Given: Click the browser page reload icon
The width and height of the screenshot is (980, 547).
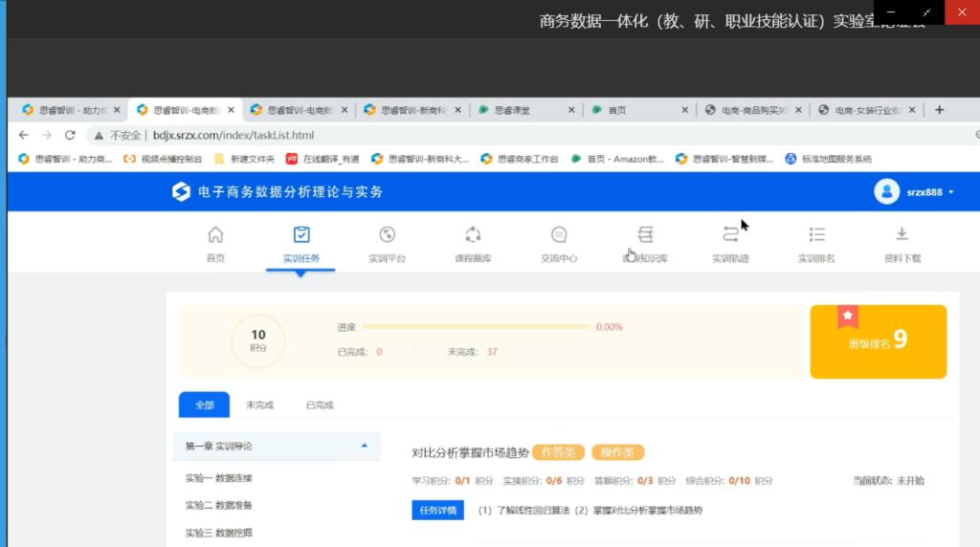Looking at the screenshot, I should [70, 136].
